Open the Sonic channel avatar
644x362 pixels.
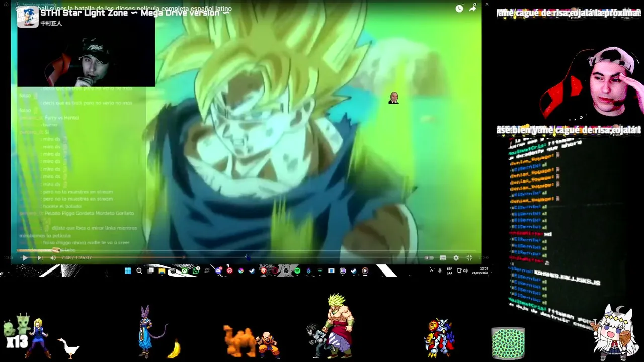(28, 17)
